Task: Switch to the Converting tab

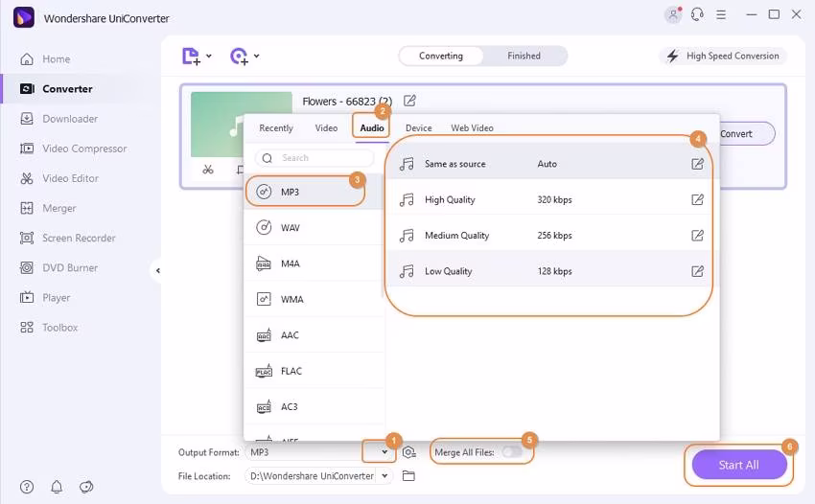Action: click(x=441, y=56)
